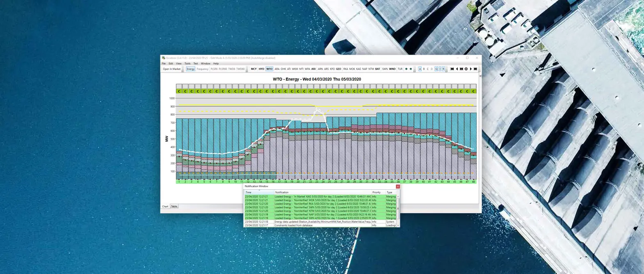Select the Energy view button
This screenshot has width=644, height=274.
pos(191,69)
